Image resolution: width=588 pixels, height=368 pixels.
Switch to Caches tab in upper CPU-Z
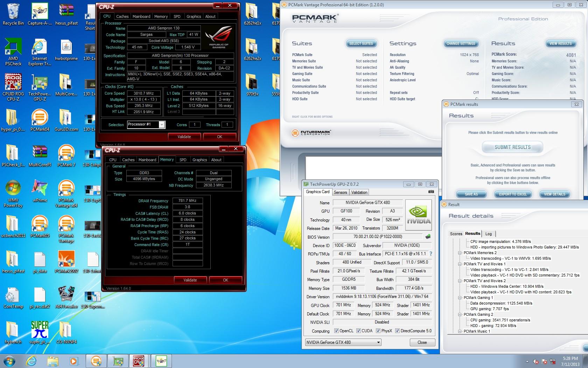coord(122,16)
